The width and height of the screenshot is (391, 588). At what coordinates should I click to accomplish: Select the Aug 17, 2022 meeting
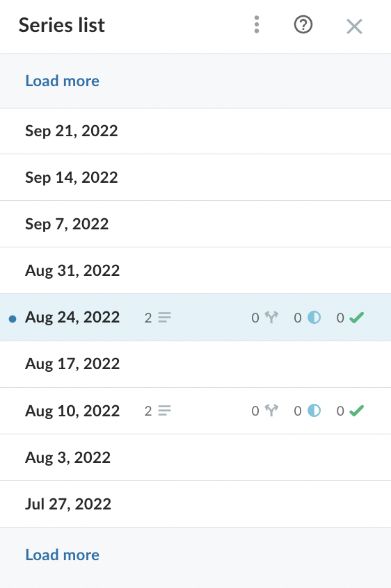coord(195,364)
